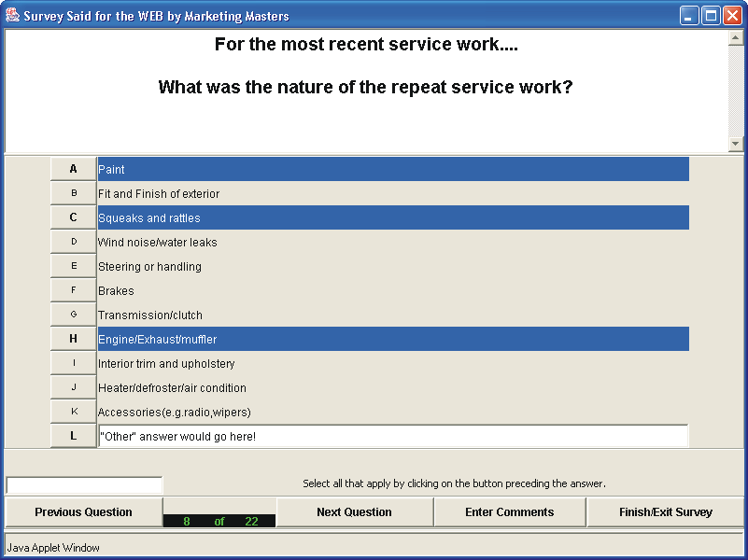Select answer button K for Accessories
The image size is (748, 560).
74,412
